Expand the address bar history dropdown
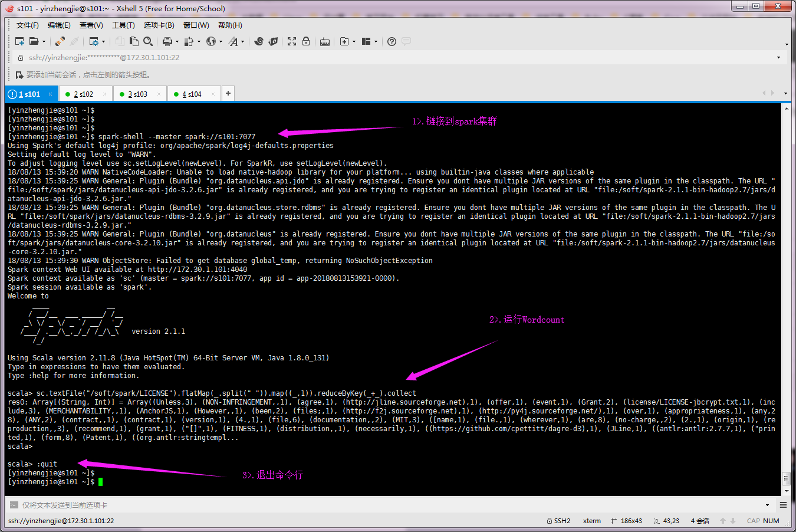 click(778, 57)
